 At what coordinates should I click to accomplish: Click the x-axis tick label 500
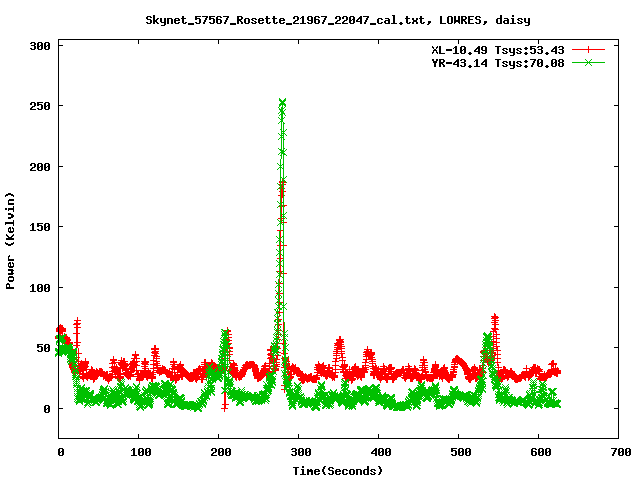coord(461,452)
